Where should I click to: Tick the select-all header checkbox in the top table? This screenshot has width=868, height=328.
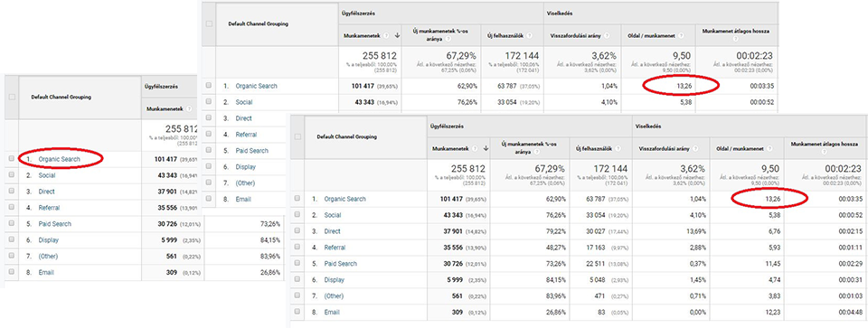[209, 23]
